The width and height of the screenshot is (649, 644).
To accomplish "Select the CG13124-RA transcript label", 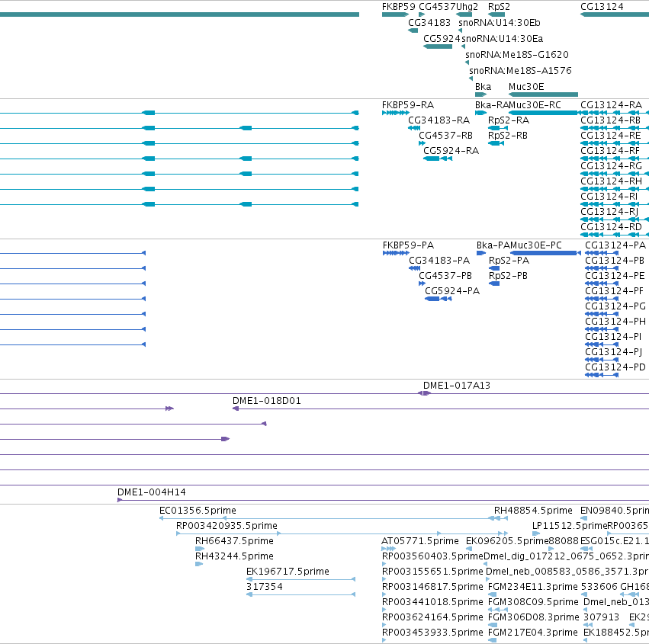I will tap(611, 105).
